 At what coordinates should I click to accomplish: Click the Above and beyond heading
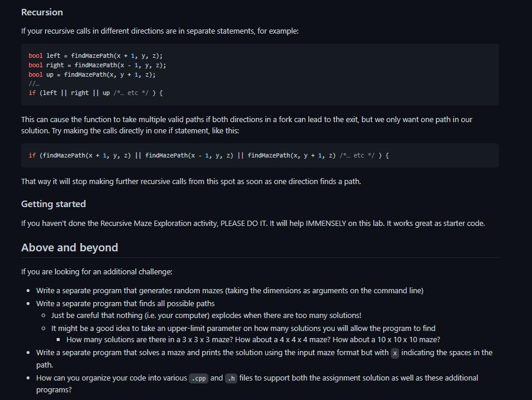coord(70,247)
